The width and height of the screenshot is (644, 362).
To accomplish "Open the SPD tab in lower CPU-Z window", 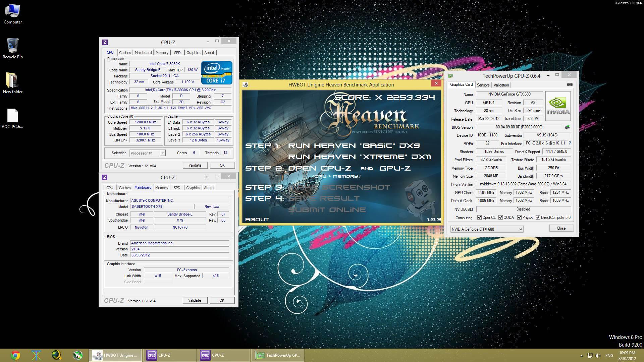I will coord(177,188).
